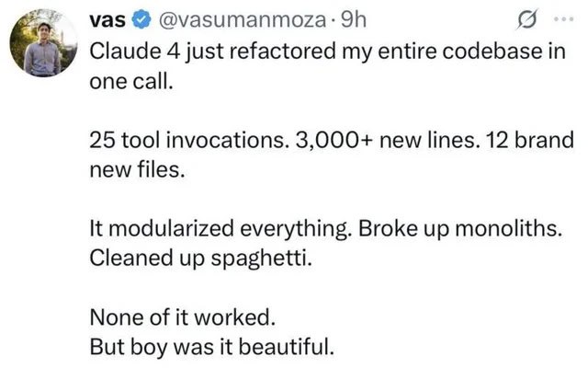Click the sentence "It modularized everything."
Viewport: 588px width, 368px height.
point(220,229)
